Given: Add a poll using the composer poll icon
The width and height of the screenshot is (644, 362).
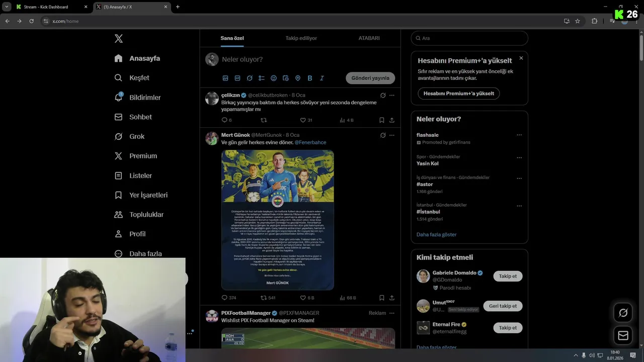Looking at the screenshot, I should tap(262, 78).
